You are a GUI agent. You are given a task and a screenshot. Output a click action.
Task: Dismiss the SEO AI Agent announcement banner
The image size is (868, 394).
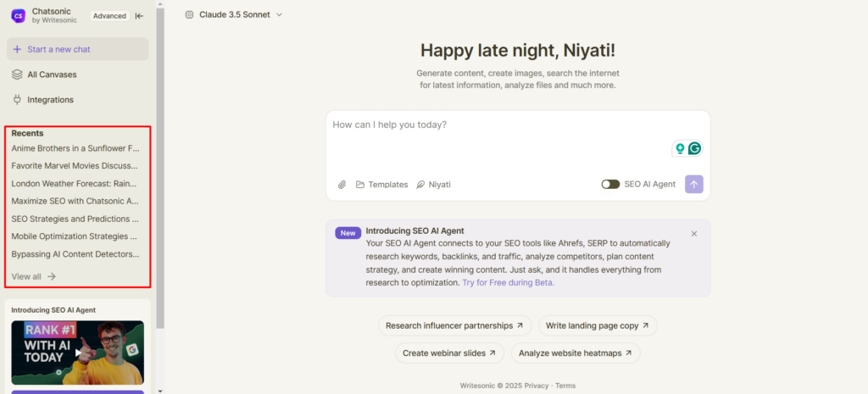[694, 234]
